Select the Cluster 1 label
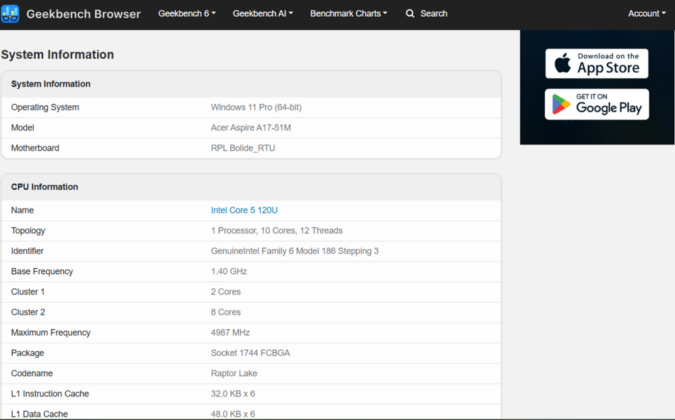This screenshot has height=420, width=675. 28,292
